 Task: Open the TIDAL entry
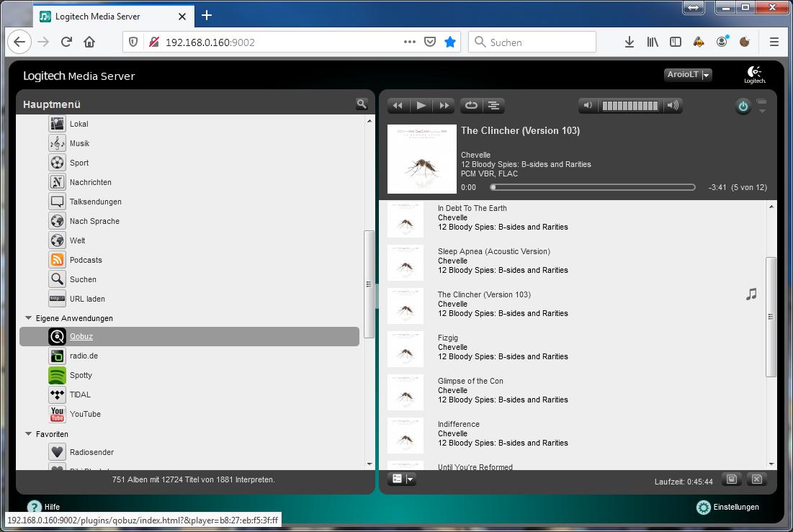(x=81, y=395)
